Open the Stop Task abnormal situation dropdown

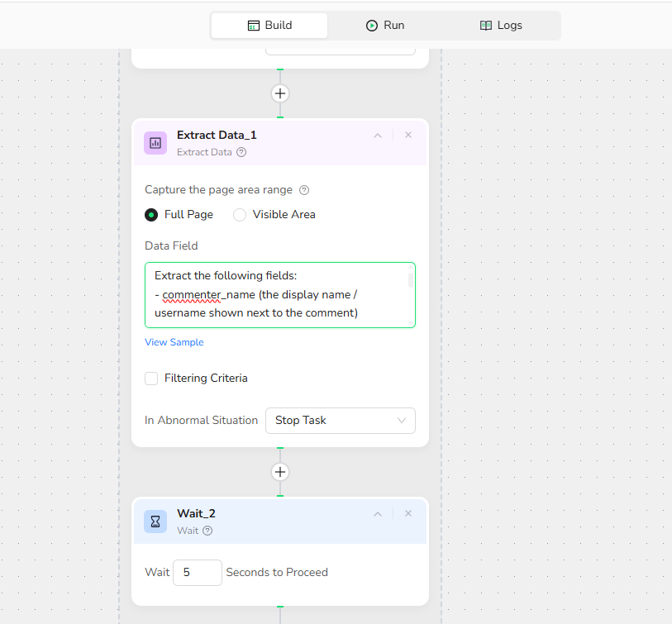(340, 421)
